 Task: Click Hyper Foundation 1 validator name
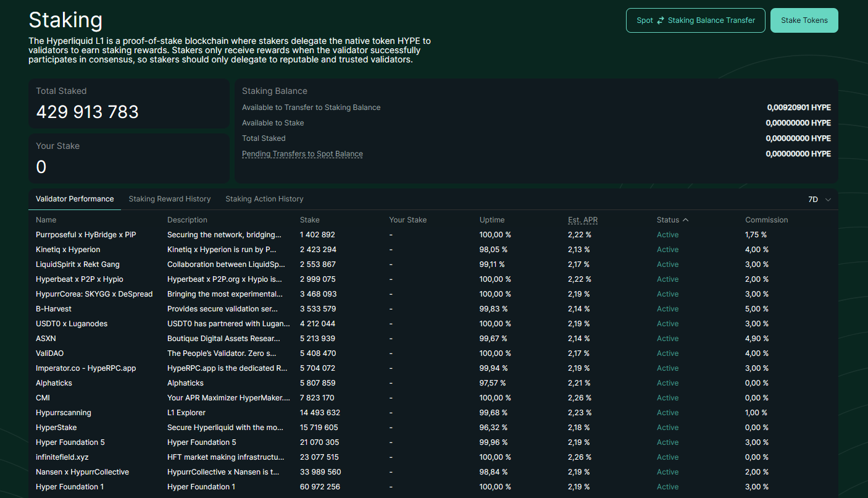(70, 487)
